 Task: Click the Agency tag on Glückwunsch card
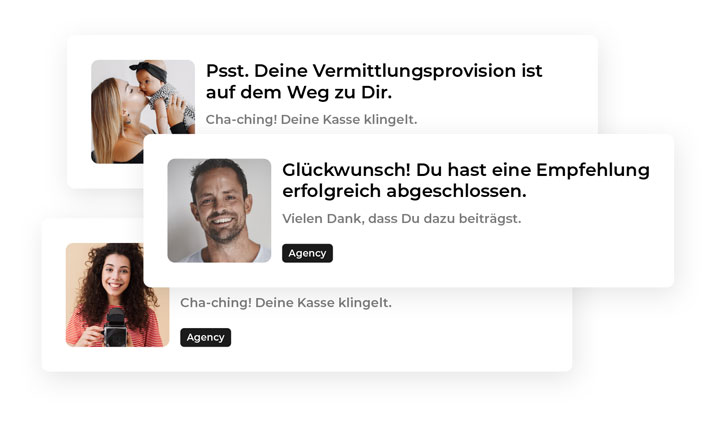pos(307,253)
